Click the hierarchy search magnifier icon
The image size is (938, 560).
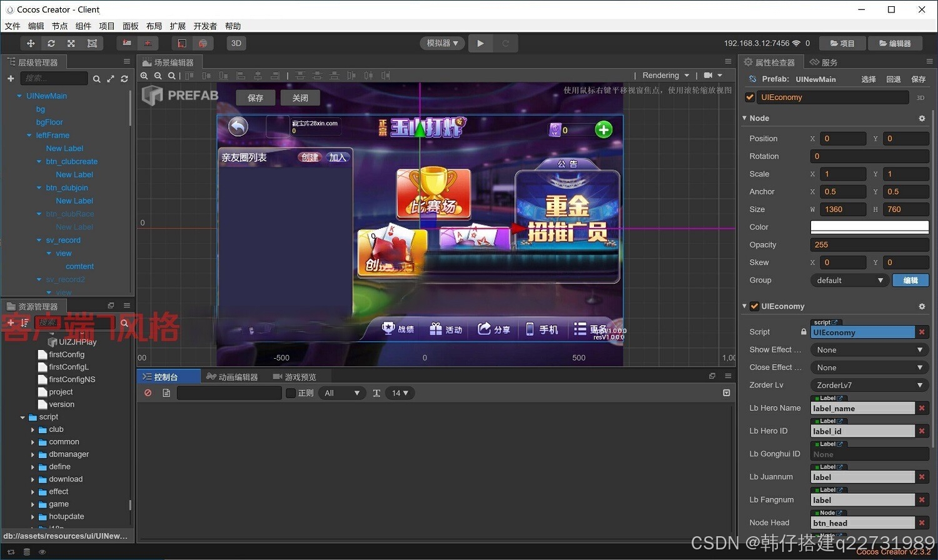(x=96, y=79)
